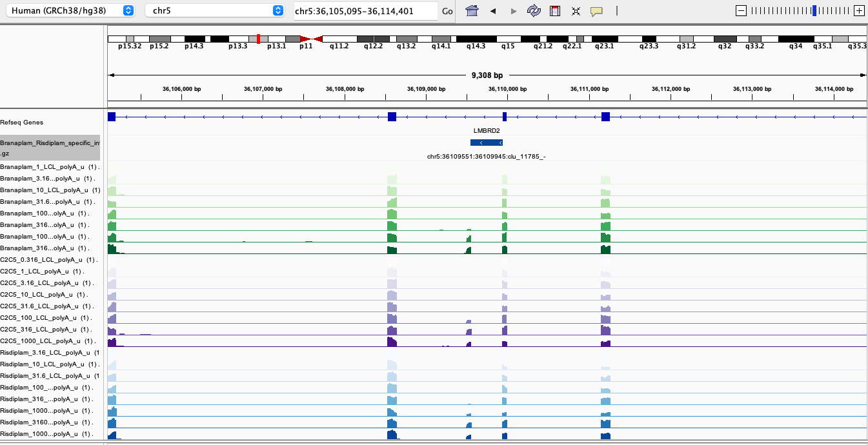Image resolution: width=868 pixels, height=445 pixels.
Task: Go back to previous locus
Action: tap(493, 11)
